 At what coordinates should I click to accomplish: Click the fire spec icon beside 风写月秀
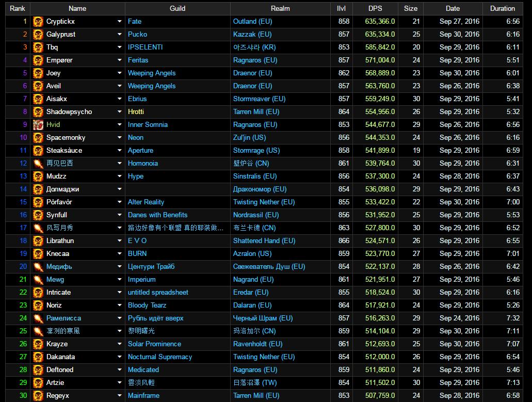[x=38, y=228]
